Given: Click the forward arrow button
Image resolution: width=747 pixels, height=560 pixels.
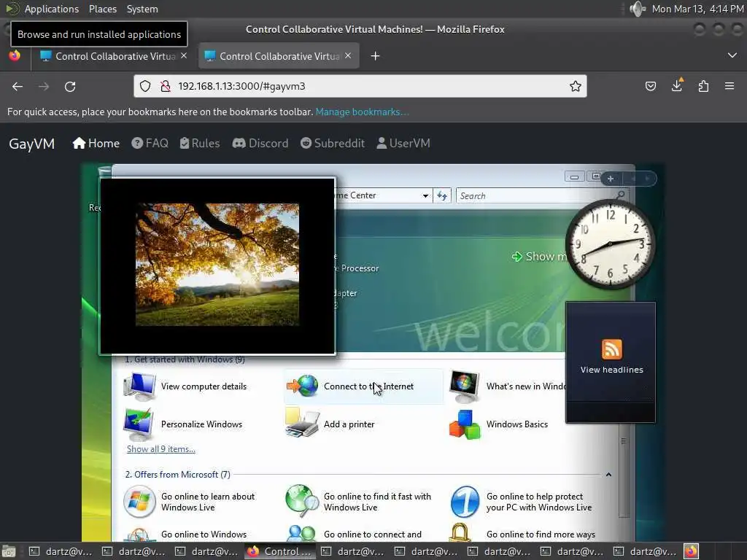Looking at the screenshot, I should [44, 86].
